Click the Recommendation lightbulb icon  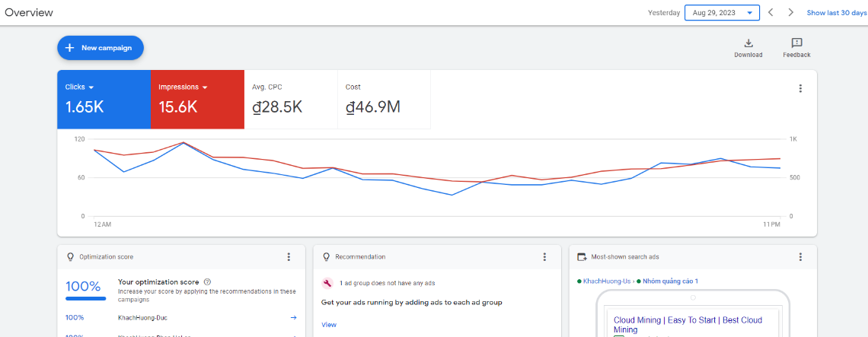point(326,257)
